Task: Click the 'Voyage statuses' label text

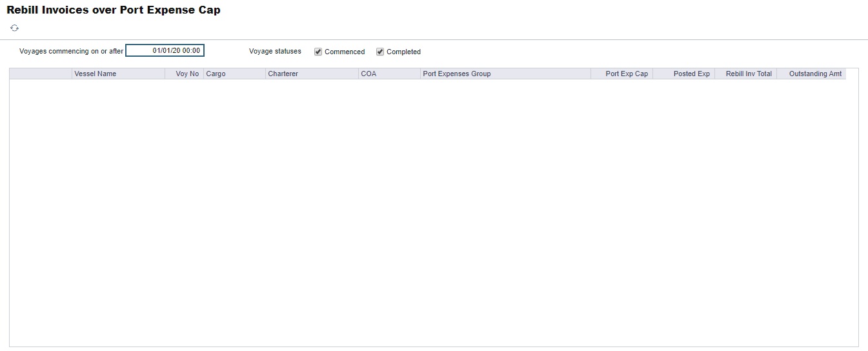Action: click(275, 52)
